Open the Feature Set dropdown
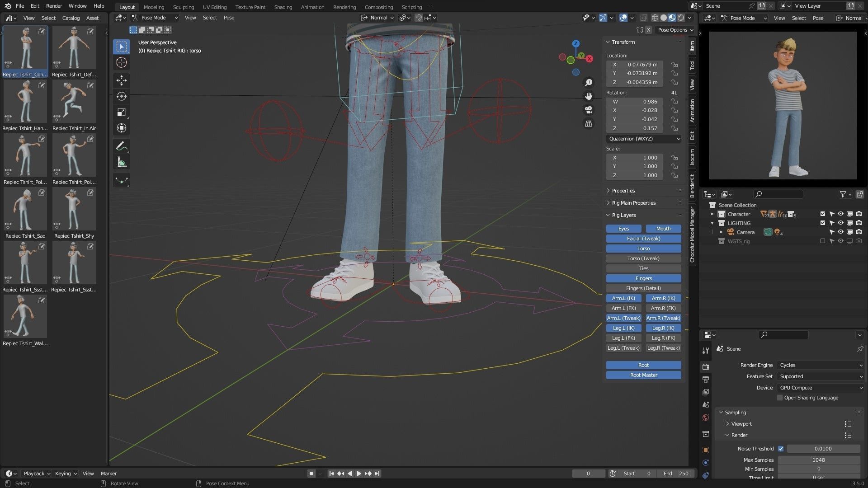 821,376
